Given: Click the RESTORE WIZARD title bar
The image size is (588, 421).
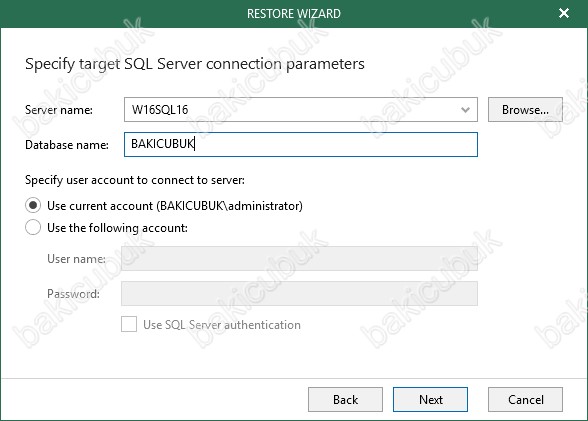Looking at the screenshot, I should tap(294, 13).
